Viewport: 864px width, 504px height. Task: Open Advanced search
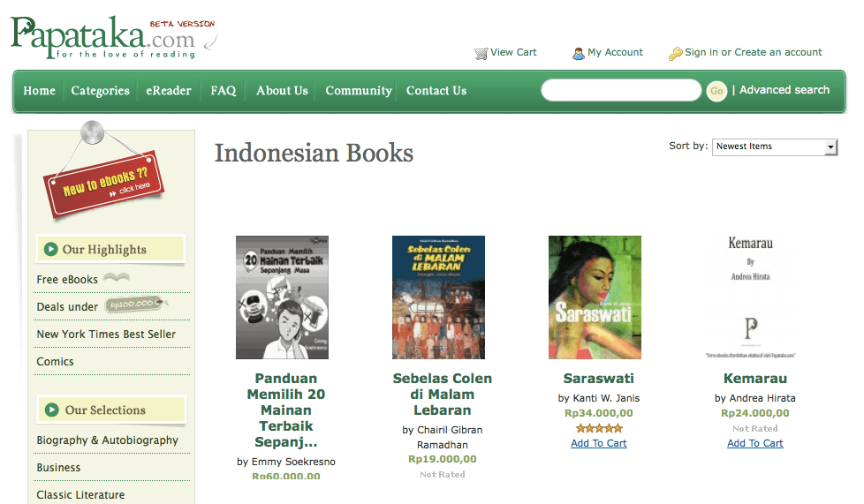point(784,90)
